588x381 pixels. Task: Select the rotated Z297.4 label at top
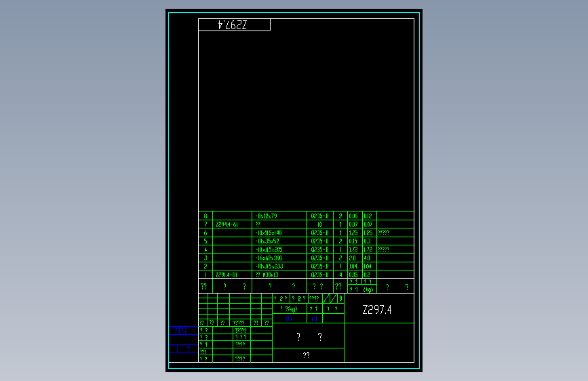(x=233, y=25)
